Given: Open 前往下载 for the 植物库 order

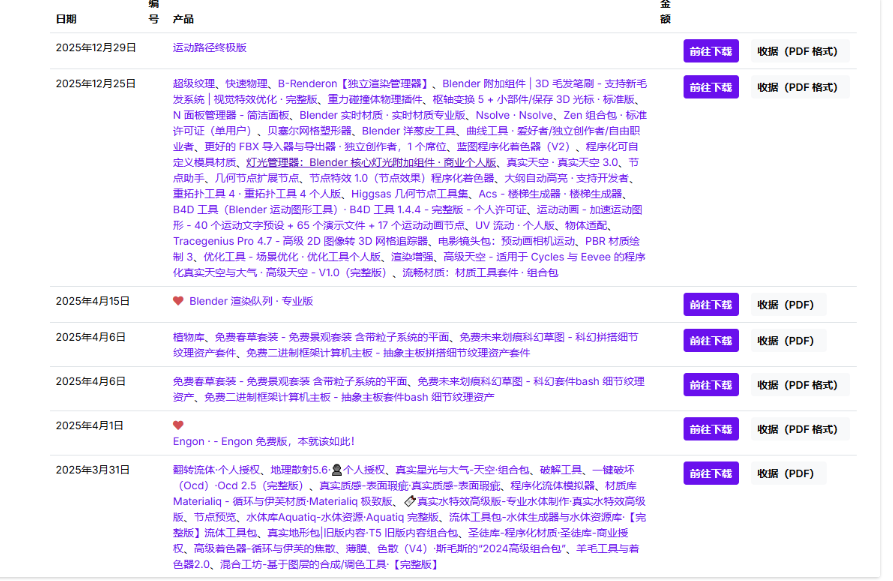Looking at the screenshot, I should click(711, 341).
